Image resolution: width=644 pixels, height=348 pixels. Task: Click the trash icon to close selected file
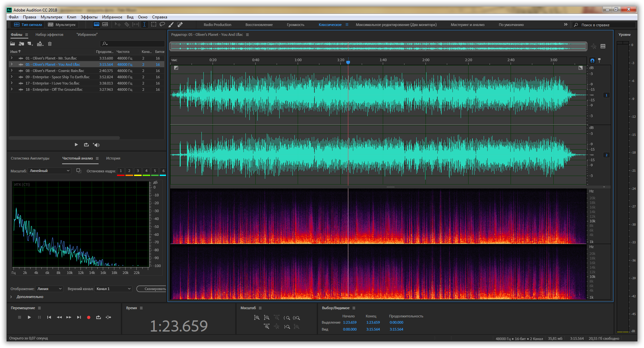pyautogui.click(x=50, y=44)
